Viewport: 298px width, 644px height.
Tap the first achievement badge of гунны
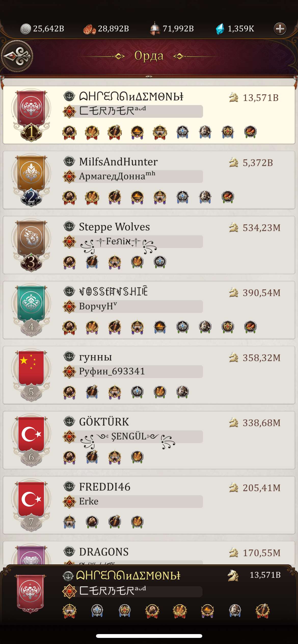[69, 392]
